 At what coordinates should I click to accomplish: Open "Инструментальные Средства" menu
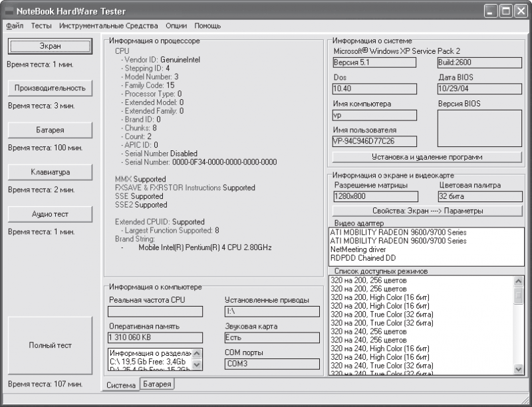[108, 26]
